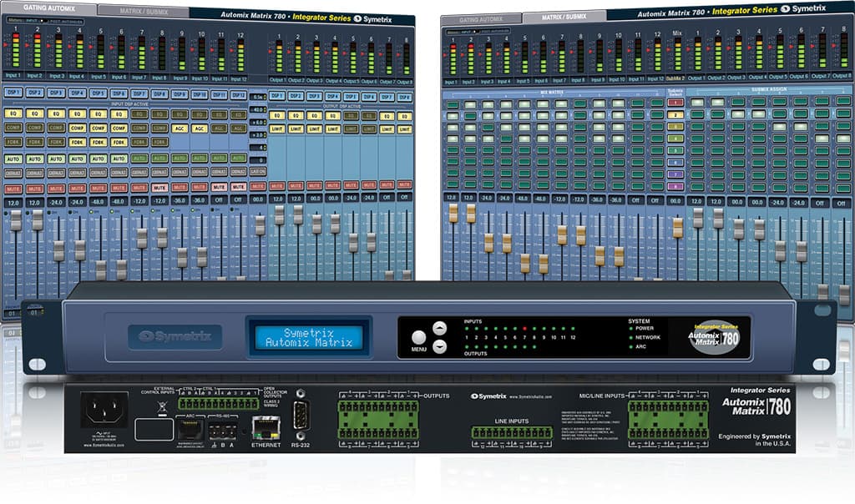Flip the Meters input/post-automixer switch in left window
The height and width of the screenshot is (504, 855).
[45, 21]
